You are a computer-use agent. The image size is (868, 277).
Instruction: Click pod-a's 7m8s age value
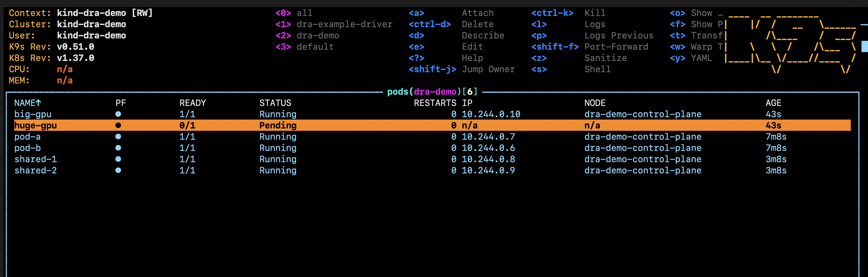(x=776, y=136)
